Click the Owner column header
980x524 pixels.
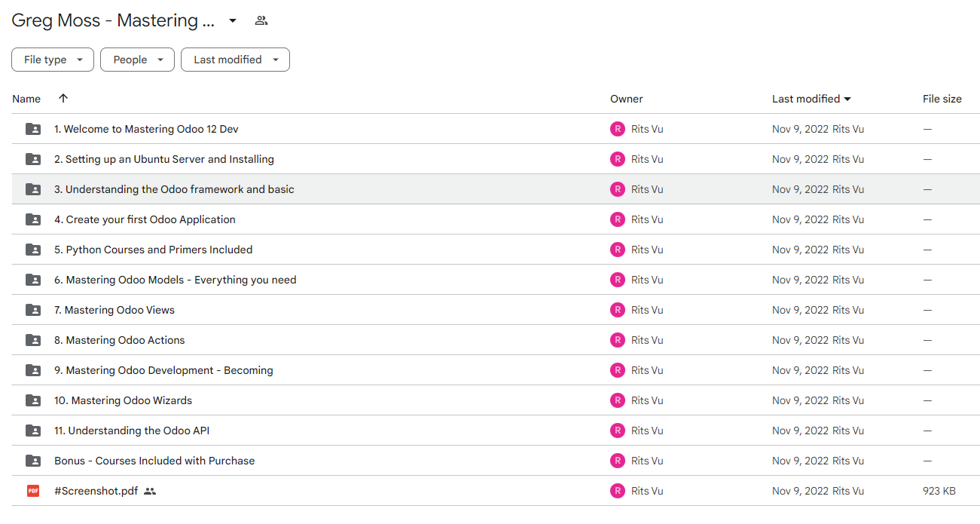pos(627,99)
